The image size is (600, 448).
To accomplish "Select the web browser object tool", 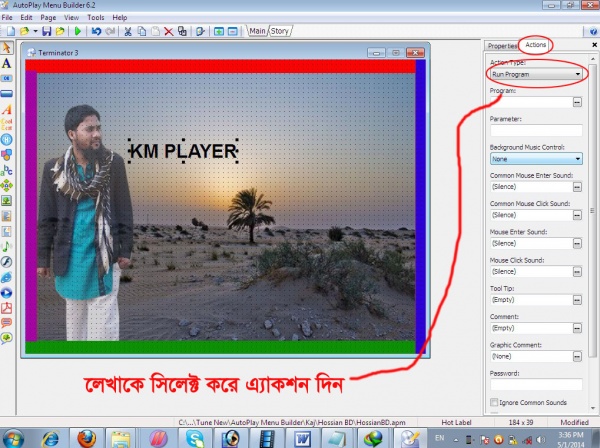I will click(x=7, y=277).
